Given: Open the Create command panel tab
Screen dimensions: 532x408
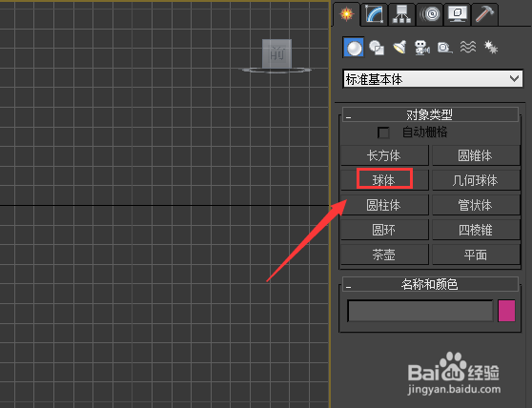Looking at the screenshot, I should click(346, 14).
